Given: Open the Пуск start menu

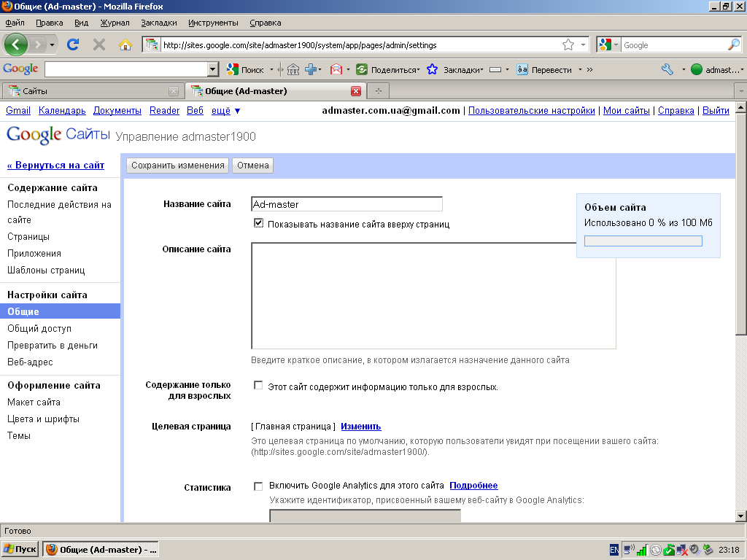Looking at the screenshot, I should click(x=20, y=550).
